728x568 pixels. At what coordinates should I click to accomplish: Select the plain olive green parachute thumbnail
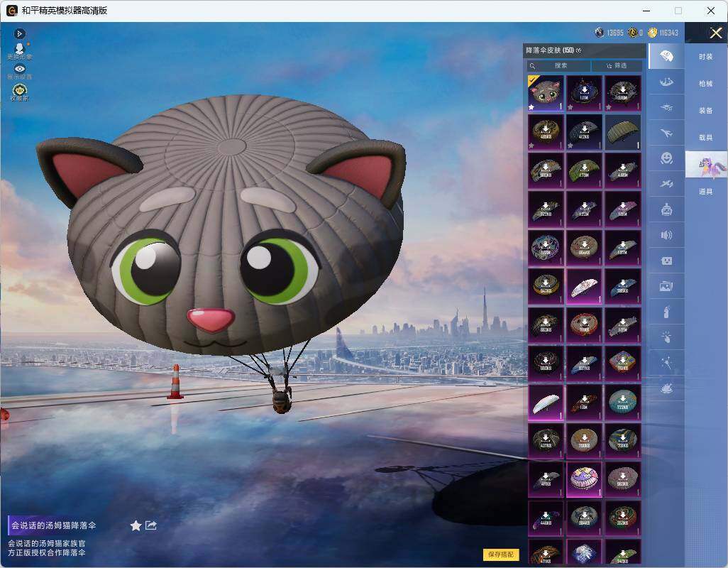[622, 132]
